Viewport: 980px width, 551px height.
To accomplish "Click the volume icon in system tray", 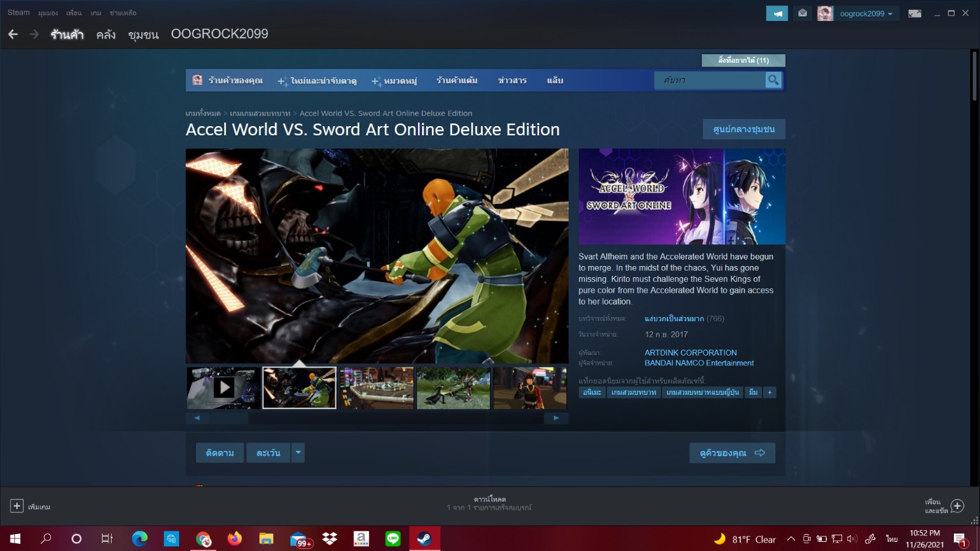I will point(852,539).
